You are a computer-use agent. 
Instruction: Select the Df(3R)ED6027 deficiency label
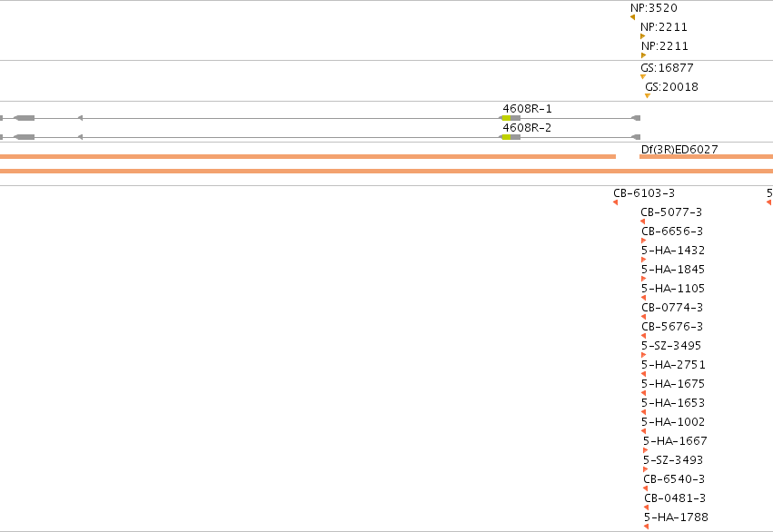(x=679, y=149)
